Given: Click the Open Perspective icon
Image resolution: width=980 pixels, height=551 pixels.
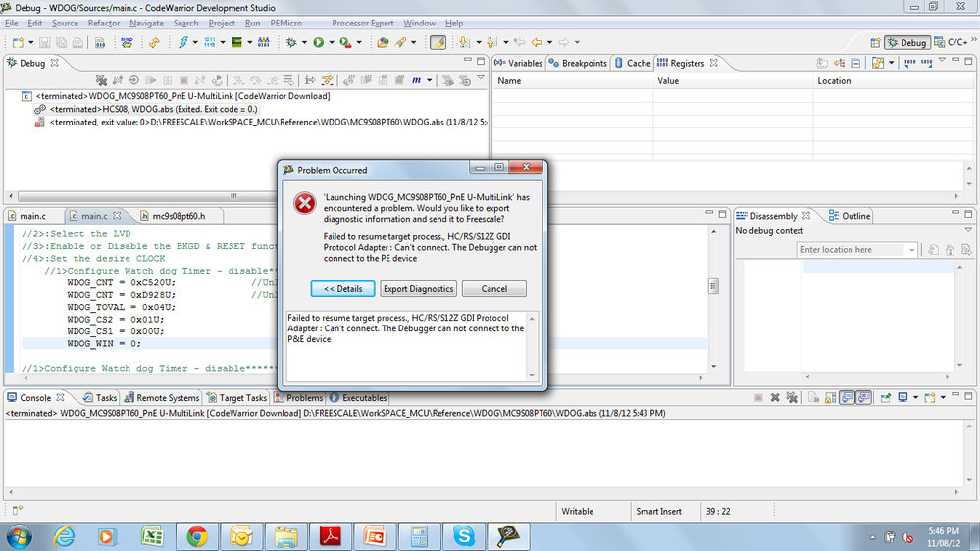Looking at the screenshot, I should pos(875,42).
